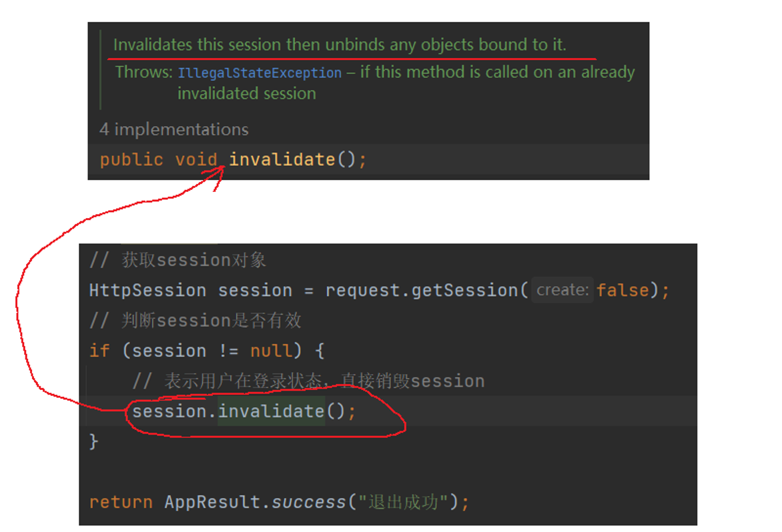The width and height of the screenshot is (782, 532).
Task: Click the "退出成功" string literal
Action: click(403, 502)
